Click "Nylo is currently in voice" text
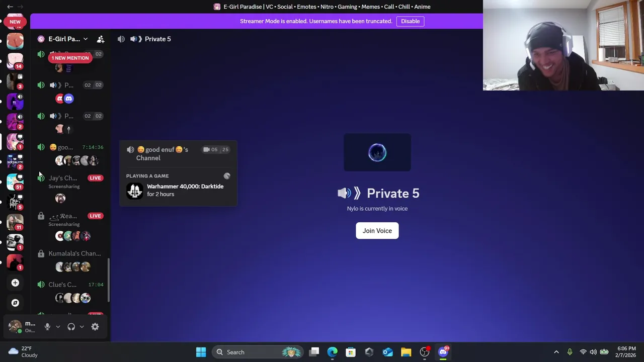644x362 pixels. 377,209
